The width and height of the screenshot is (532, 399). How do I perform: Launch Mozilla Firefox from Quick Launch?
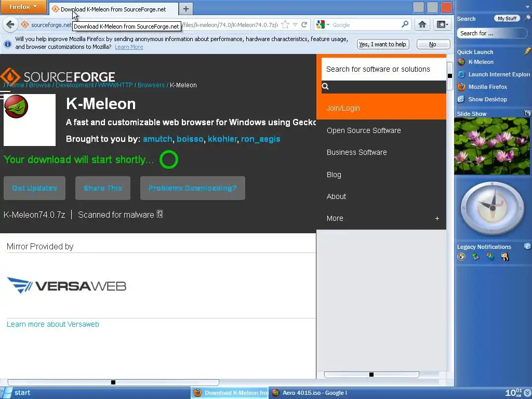(483, 87)
